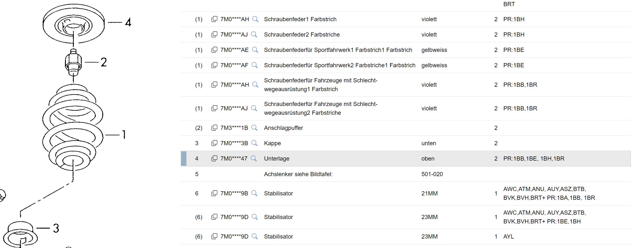Image resolution: width=644 pixels, height=248 pixels.
Task: Select the 'Kappe' description
Action: (272, 143)
